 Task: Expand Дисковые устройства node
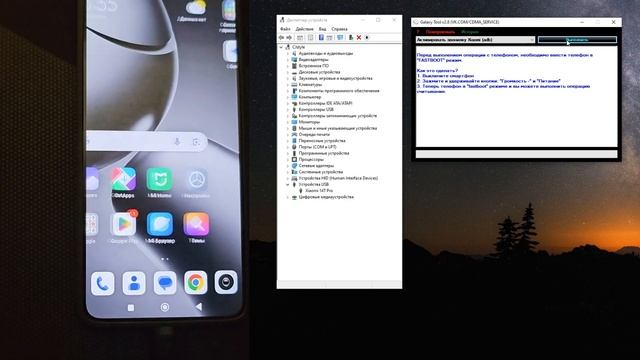pos(288,72)
